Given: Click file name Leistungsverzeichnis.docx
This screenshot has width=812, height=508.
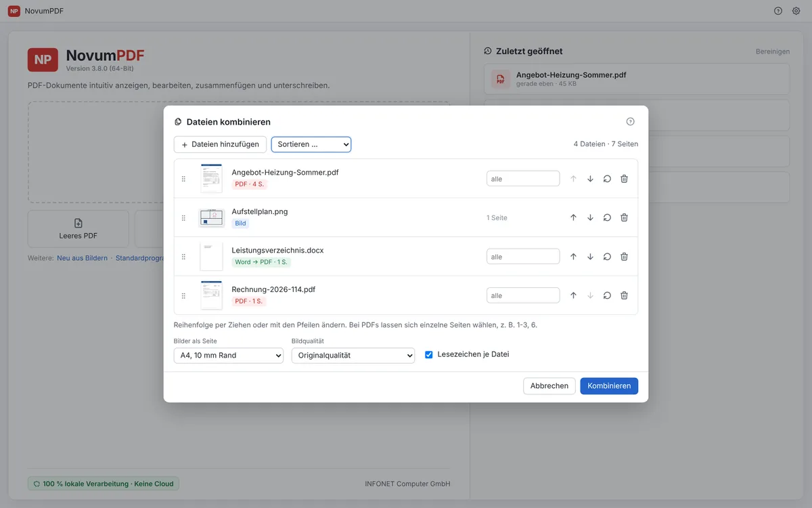Looking at the screenshot, I should coord(277,250).
